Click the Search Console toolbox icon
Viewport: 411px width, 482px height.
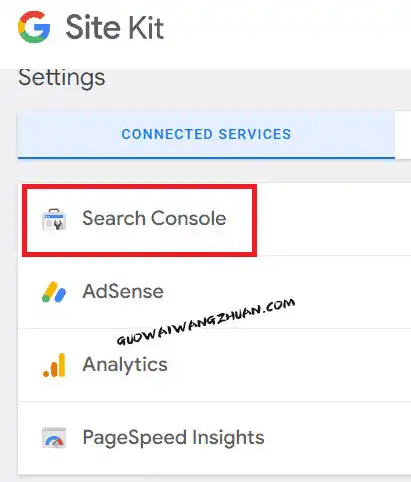coord(54,219)
